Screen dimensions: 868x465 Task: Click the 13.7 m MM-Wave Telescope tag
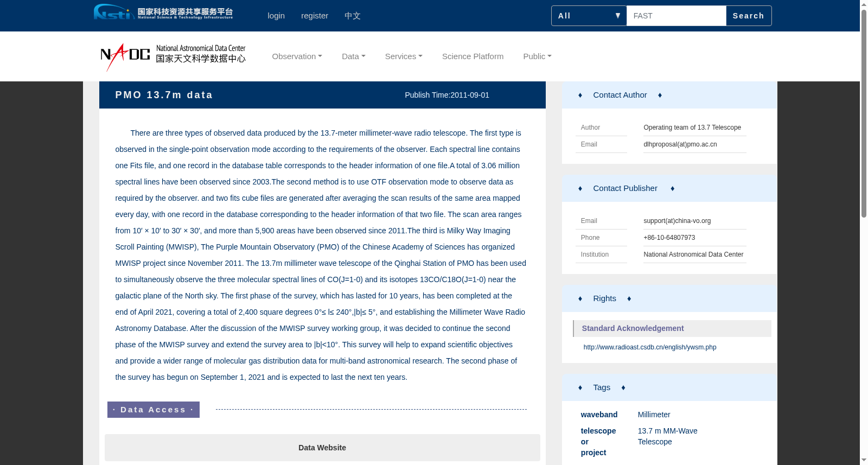coord(668,436)
